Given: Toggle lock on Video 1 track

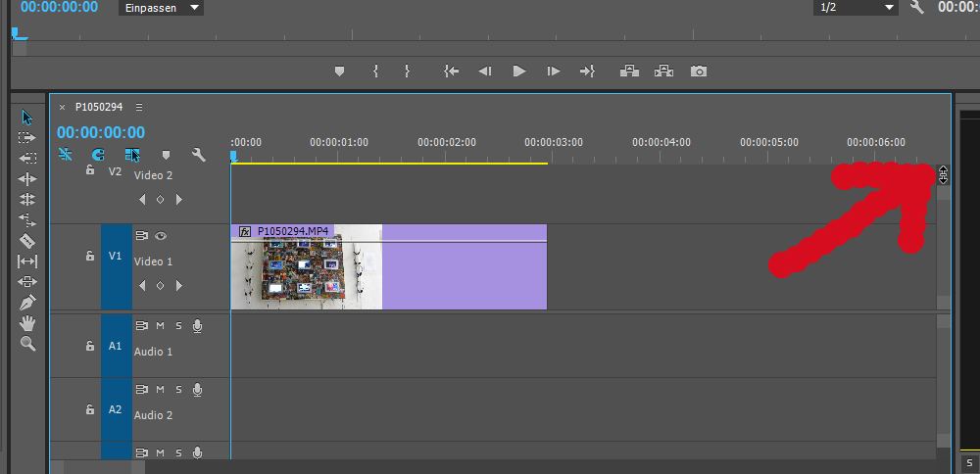Looking at the screenshot, I should click(90, 256).
